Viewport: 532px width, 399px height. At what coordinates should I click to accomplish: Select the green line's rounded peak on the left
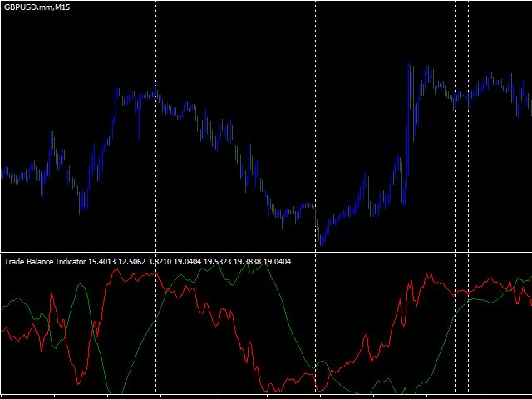tap(81, 285)
